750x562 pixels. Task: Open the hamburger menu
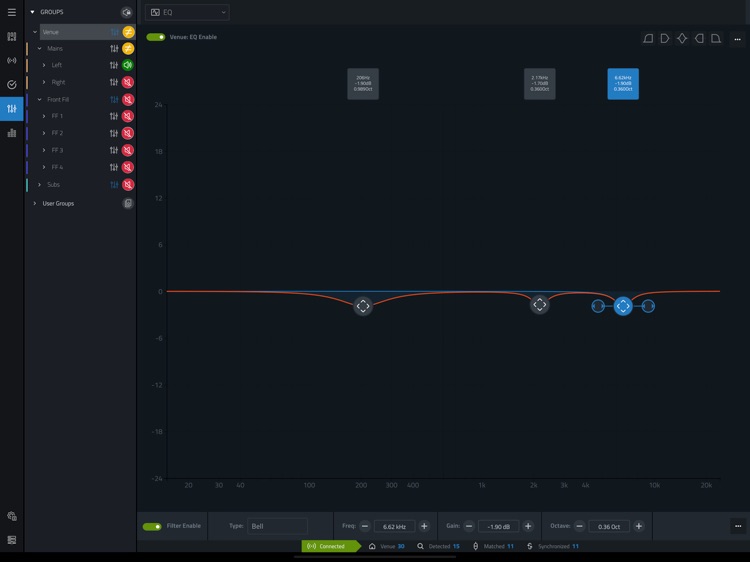tap(11, 12)
